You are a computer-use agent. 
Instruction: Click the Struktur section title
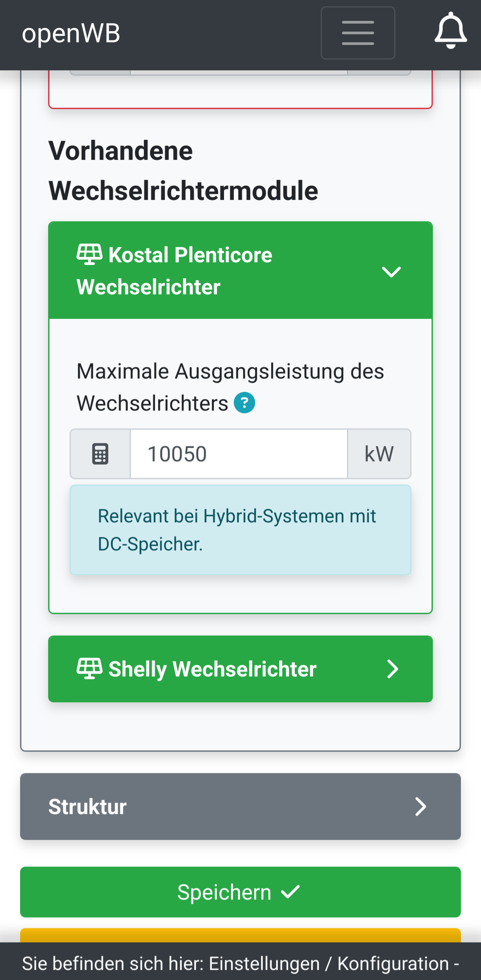pyautogui.click(x=88, y=807)
